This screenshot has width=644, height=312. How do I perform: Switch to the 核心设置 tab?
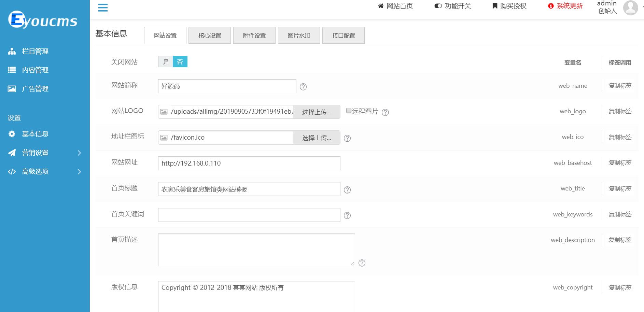point(210,36)
